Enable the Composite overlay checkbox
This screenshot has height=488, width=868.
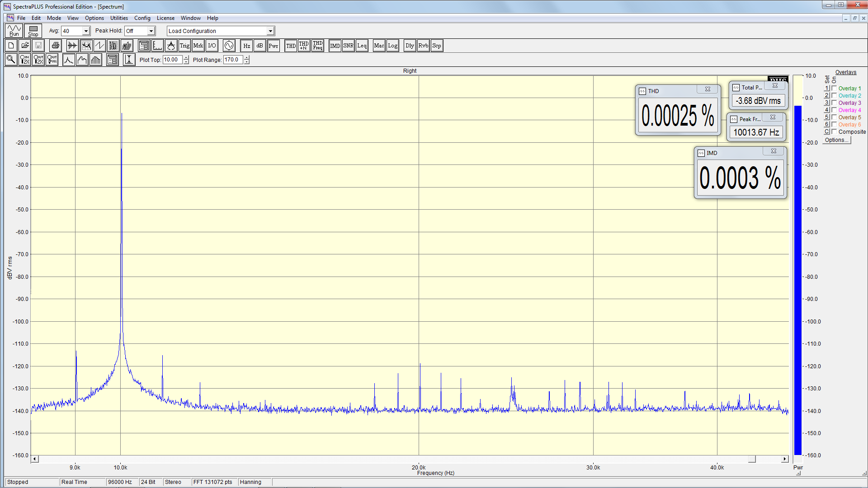835,131
